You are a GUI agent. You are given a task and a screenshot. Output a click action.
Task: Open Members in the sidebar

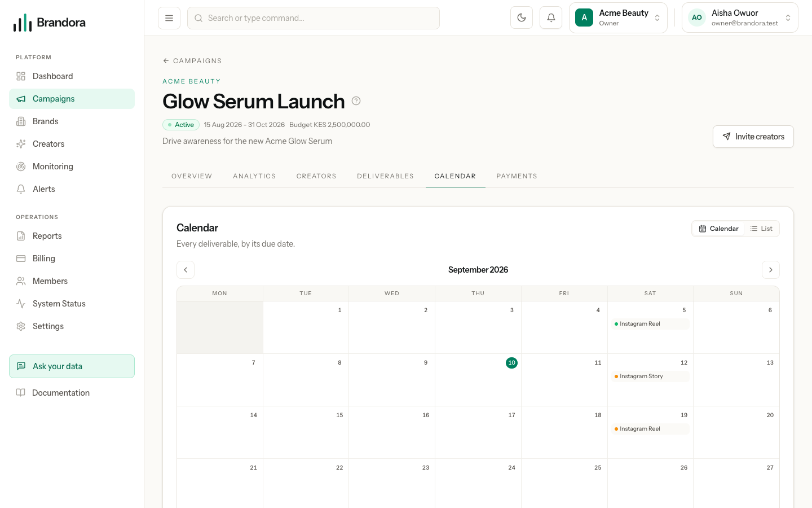pyautogui.click(x=72, y=281)
